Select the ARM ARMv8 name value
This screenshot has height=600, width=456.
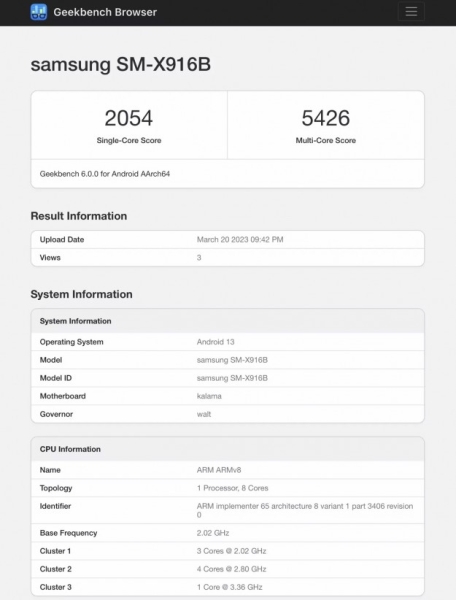point(219,470)
